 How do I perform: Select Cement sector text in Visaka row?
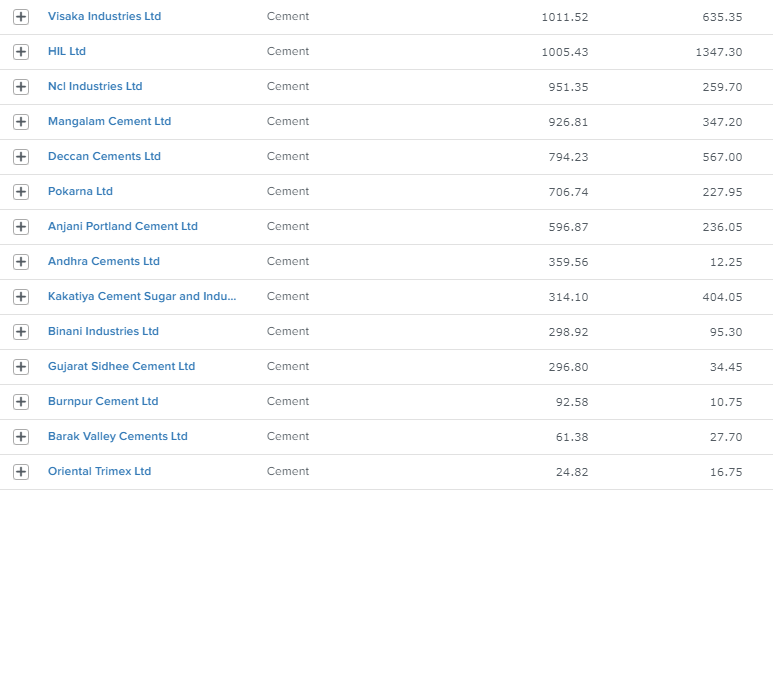pyautogui.click(x=288, y=16)
